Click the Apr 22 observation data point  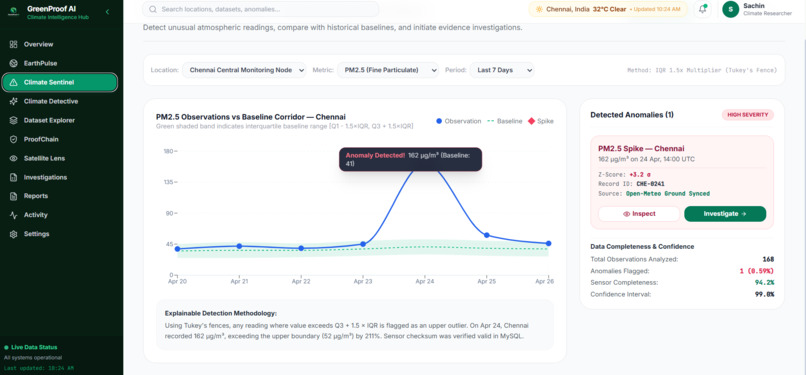tap(301, 248)
